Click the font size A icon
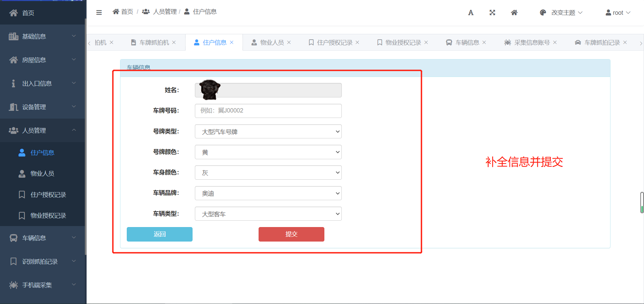 (x=471, y=13)
